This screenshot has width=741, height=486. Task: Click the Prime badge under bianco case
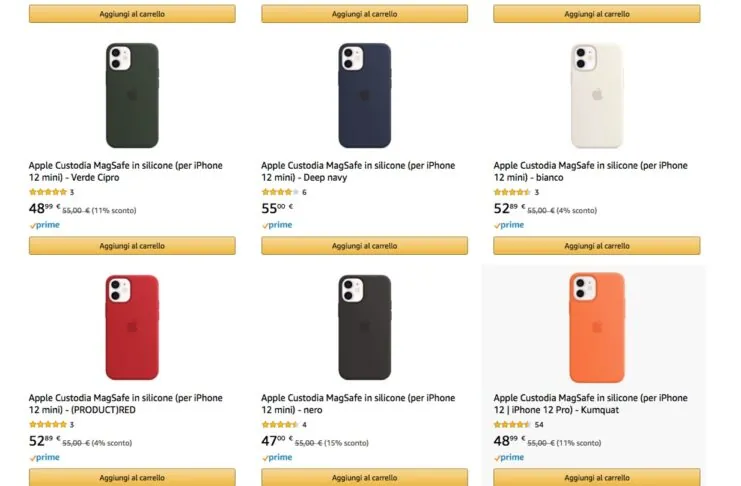(509, 225)
